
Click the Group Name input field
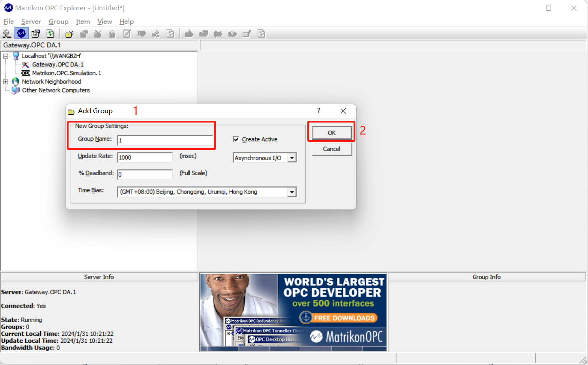[165, 140]
